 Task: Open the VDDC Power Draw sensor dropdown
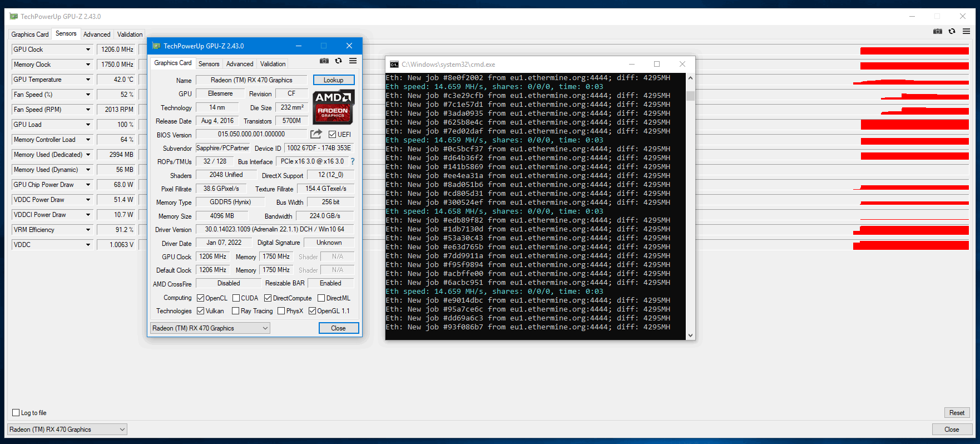[88, 200]
